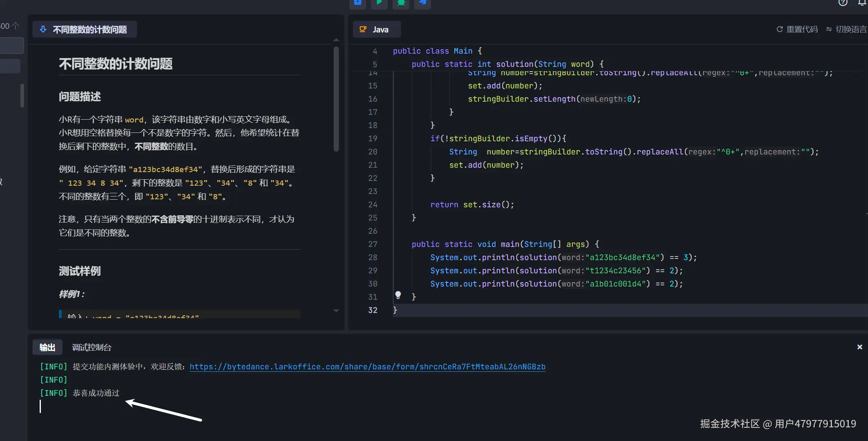
Task: Close the output panel with X icon
Action: click(x=860, y=347)
